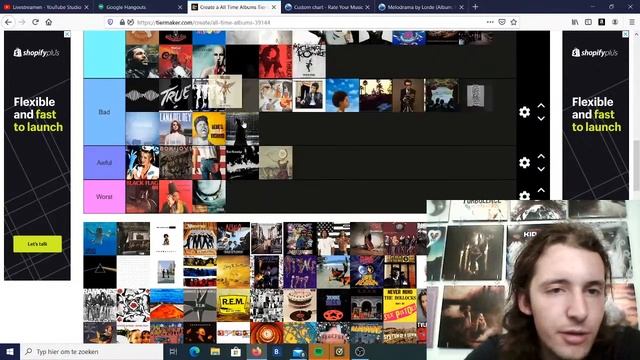Open Firefox account icon
Viewport: 640px width, 360px height.
[x=615, y=22]
